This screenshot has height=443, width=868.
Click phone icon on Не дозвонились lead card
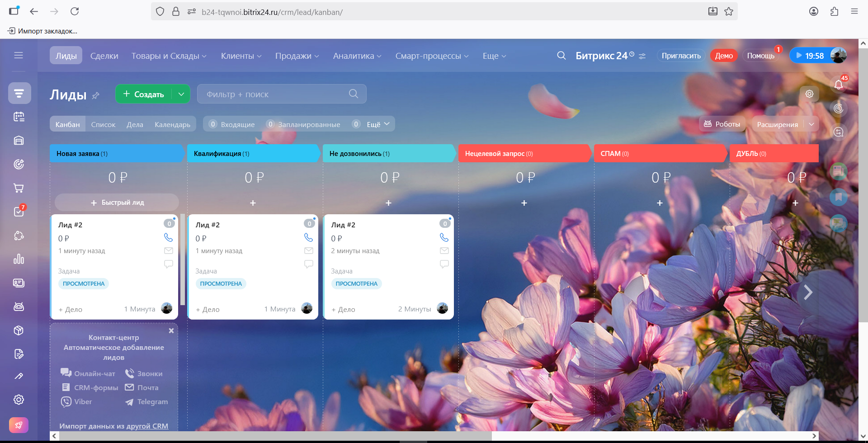point(444,237)
